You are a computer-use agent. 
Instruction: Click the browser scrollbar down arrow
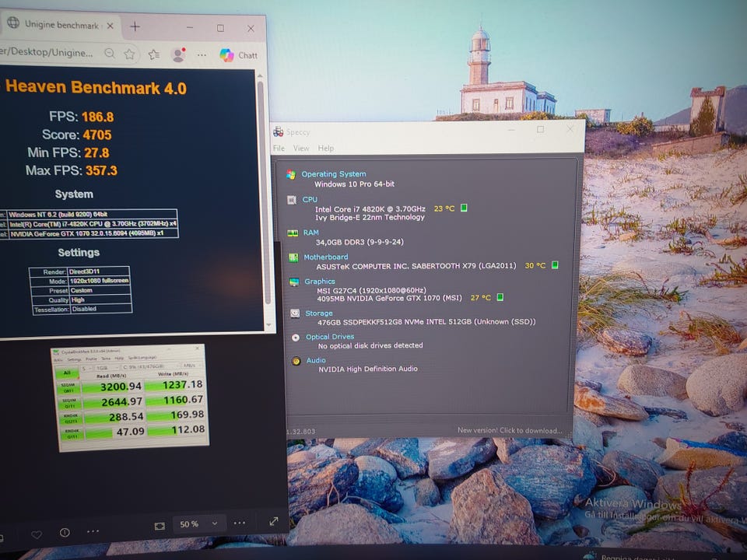click(x=268, y=325)
